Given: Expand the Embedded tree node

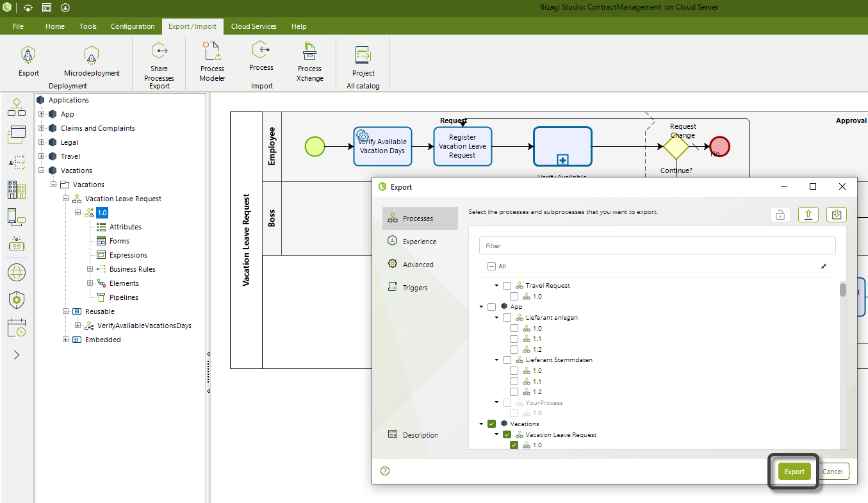Looking at the screenshot, I should pyautogui.click(x=66, y=340).
